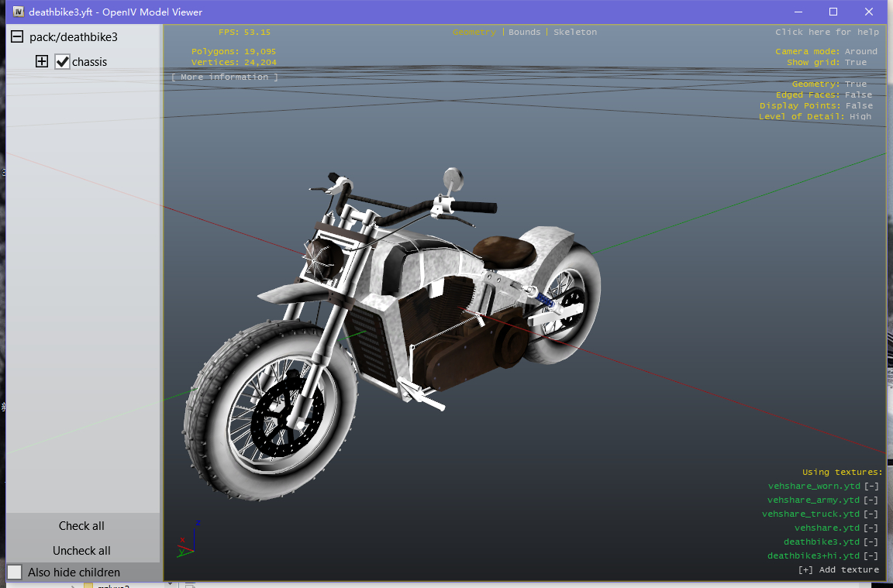
Task: Maximize the OpenIV Model Viewer window
Action: click(x=833, y=12)
